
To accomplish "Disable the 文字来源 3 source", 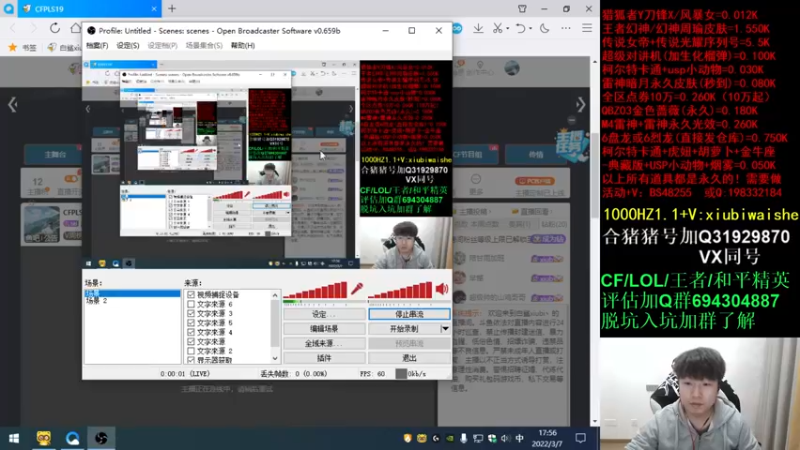I will [x=191, y=313].
